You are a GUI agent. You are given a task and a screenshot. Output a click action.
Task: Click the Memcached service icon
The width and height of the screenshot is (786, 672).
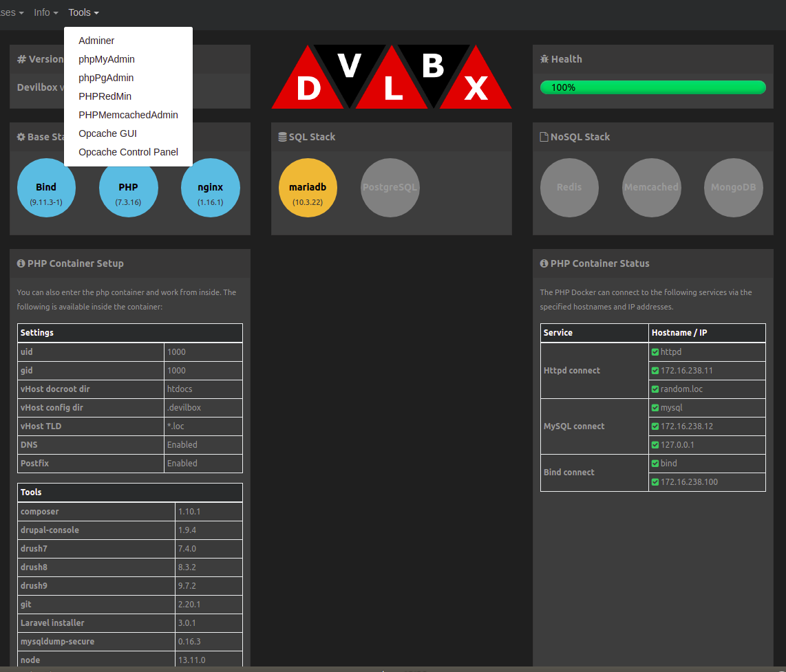tap(651, 187)
